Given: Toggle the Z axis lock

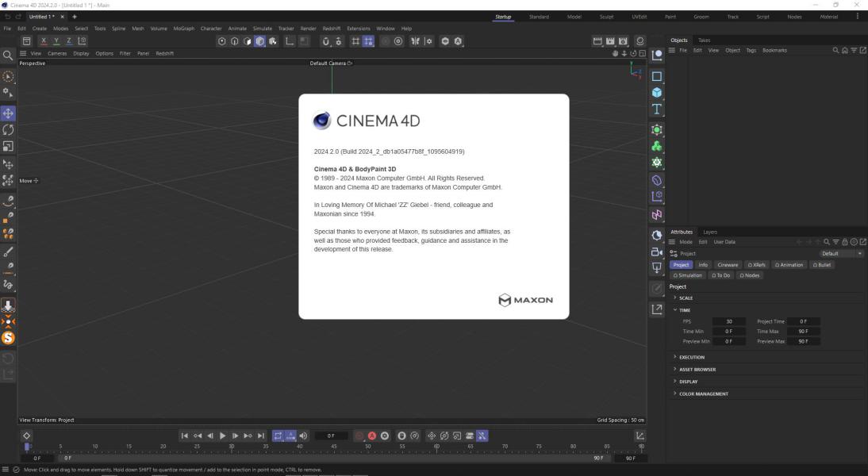Looking at the screenshot, I should 69,41.
